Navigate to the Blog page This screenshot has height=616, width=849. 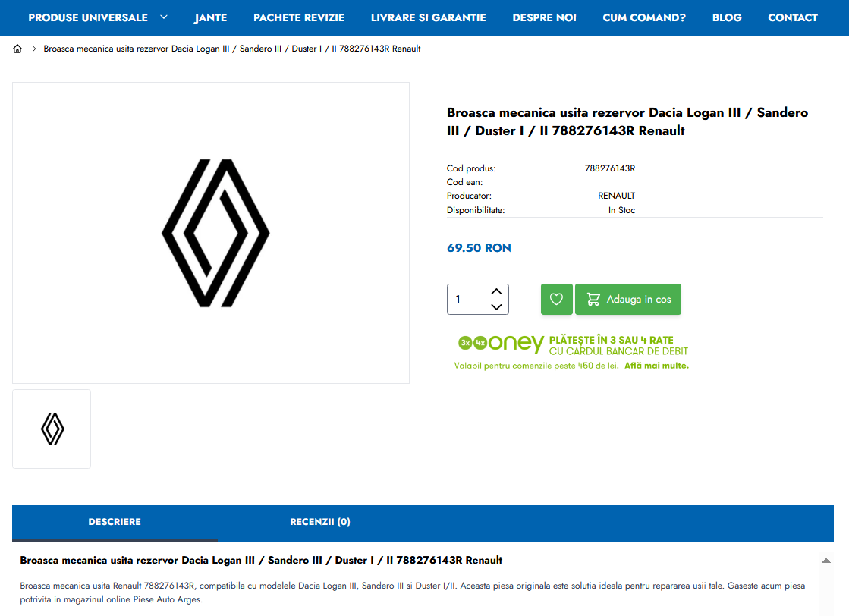click(727, 17)
